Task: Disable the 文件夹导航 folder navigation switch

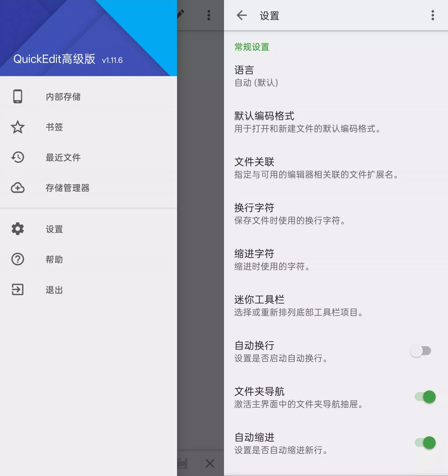Action: click(x=425, y=397)
